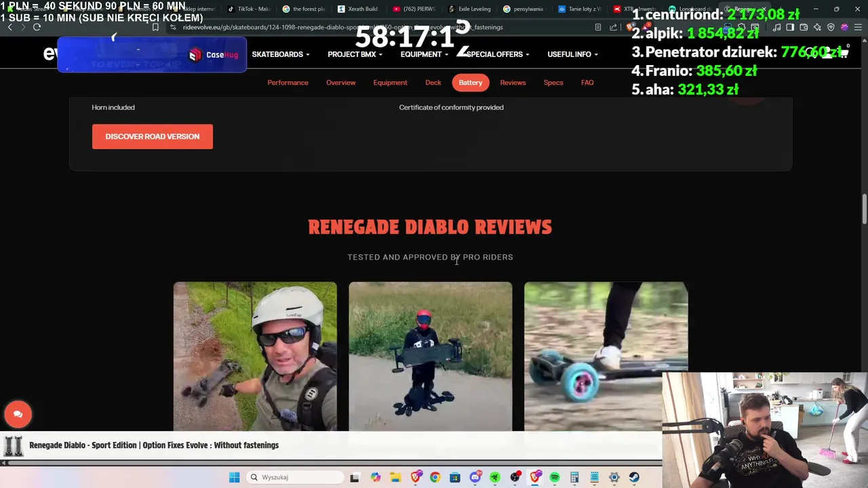Switch to the pensylwania browser tab
The image size is (868, 488).
(524, 9)
